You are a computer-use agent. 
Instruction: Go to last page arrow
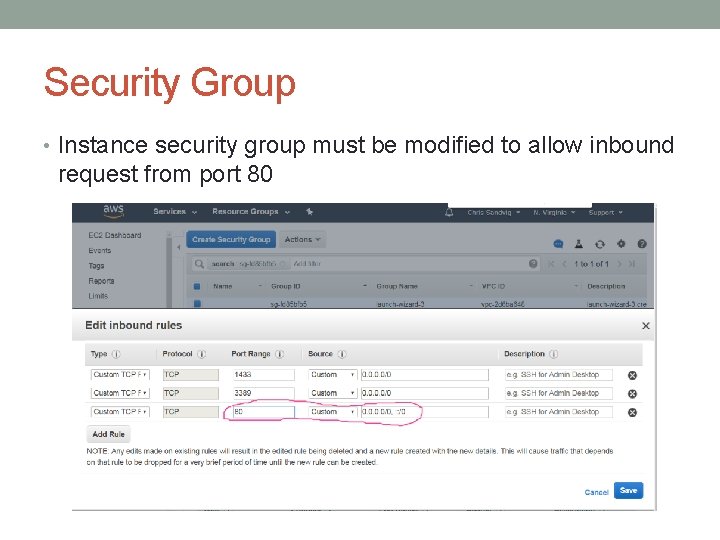(632, 264)
